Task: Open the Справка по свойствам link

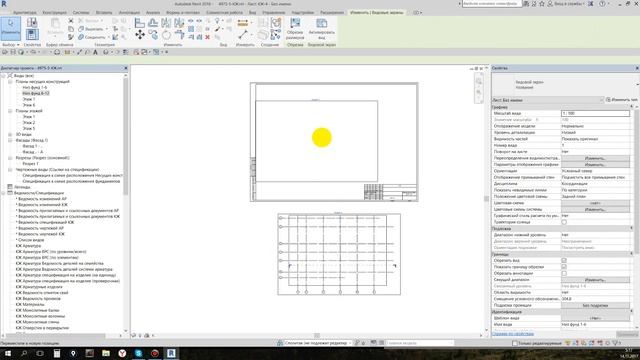Action: [x=513, y=334]
